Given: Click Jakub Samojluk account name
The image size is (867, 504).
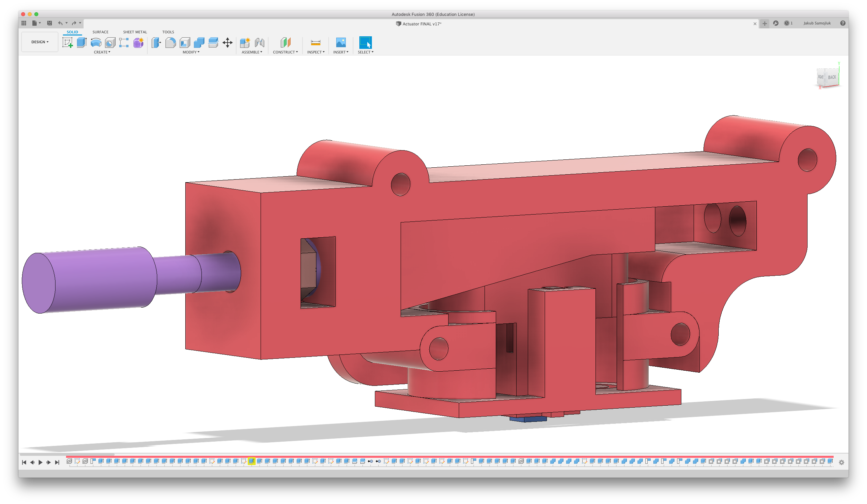Looking at the screenshot, I should (817, 23).
